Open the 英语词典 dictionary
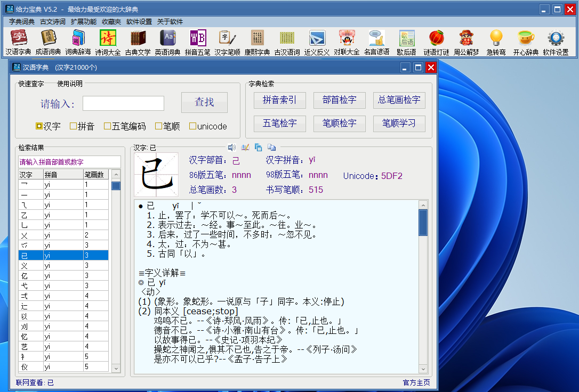 pos(167,43)
